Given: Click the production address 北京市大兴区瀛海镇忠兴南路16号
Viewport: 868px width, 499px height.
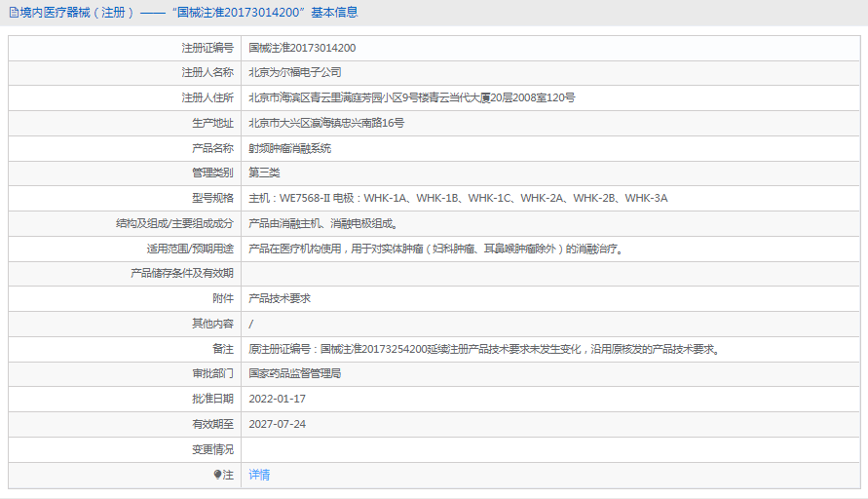Looking at the screenshot, I should [326, 123].
